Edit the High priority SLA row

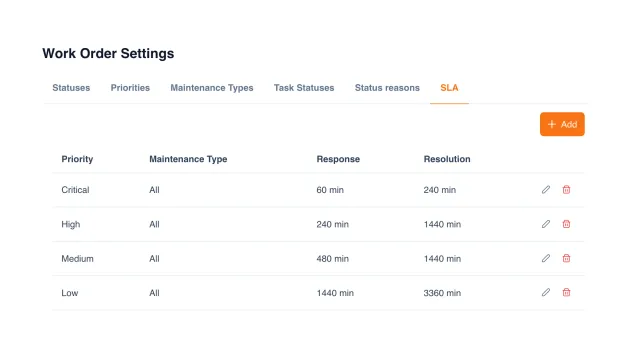coord(546,224)
